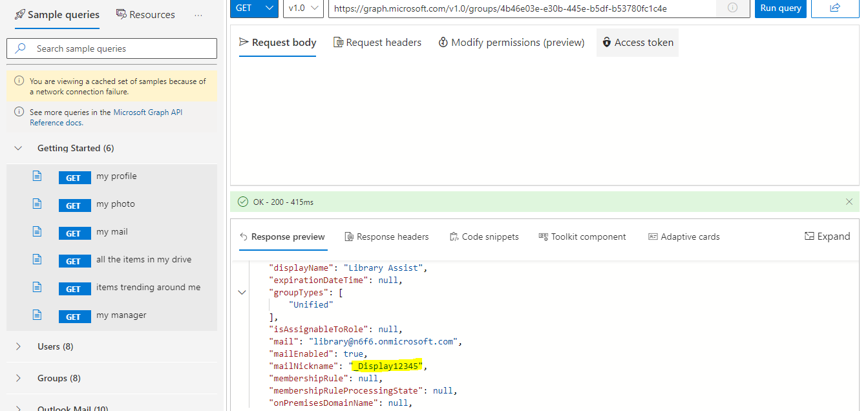Select the GET my photo sample query
This screenshot has height=411, width=868.
click(x=112, y=204)
